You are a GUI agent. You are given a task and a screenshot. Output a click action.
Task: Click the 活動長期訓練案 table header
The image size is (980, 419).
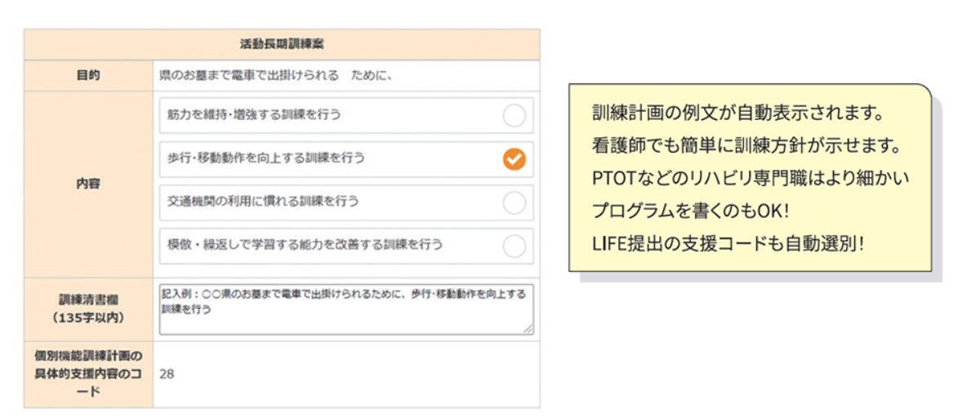[x=282, y=44]
